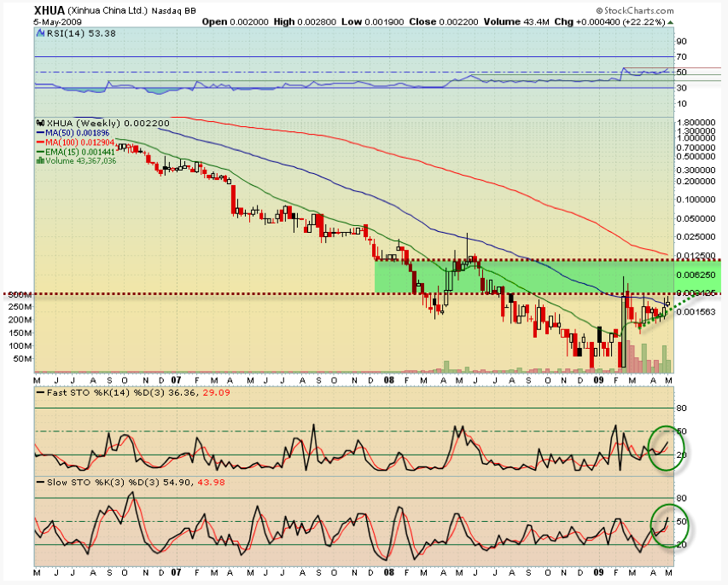Screen dimensions: 728x585
Task: Click the 30 level on the RSI axis
Action: tap(682, 88)
